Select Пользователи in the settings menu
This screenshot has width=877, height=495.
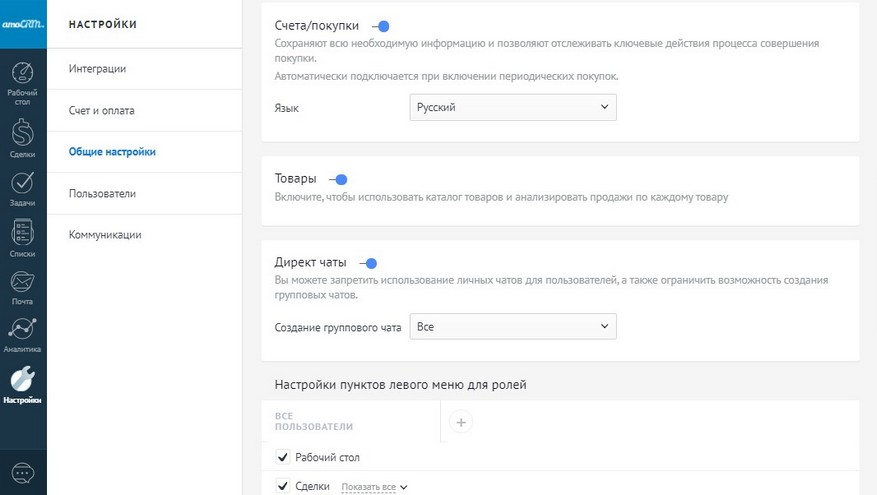pyautogui.click(x=102, y=193)
